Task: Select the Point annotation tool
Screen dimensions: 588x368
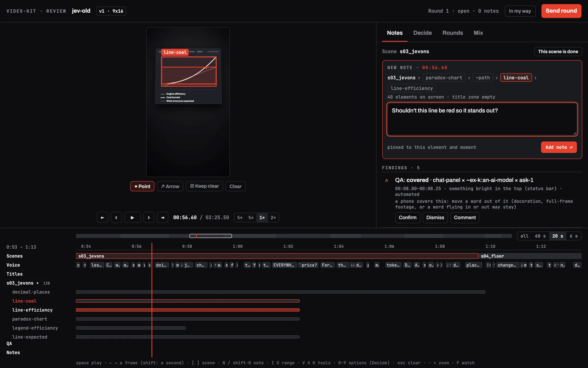Action: click(142, 186)
